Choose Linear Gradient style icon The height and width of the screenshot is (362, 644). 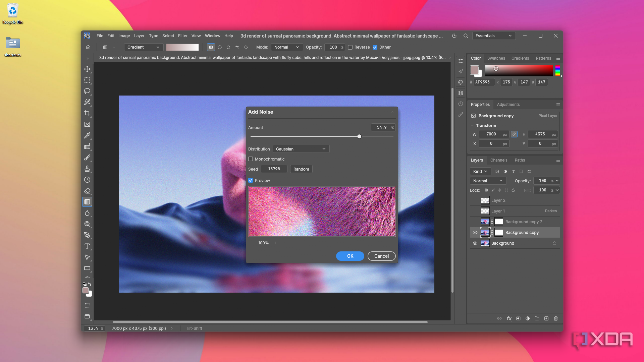tap(211, 47)
